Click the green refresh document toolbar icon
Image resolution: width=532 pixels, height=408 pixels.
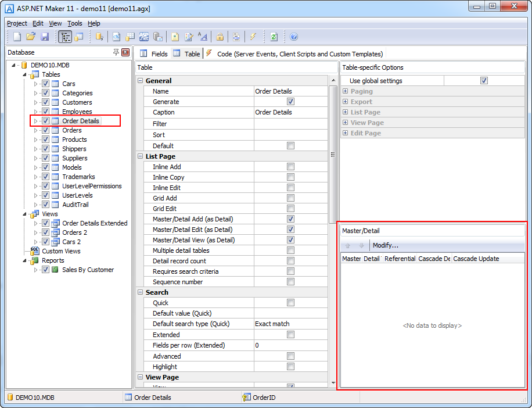pyautogui.click(x=274, y=37)
